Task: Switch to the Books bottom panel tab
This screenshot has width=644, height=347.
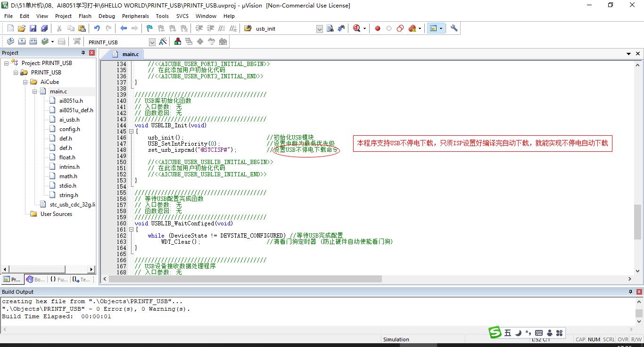Action: tap(36, 280)
